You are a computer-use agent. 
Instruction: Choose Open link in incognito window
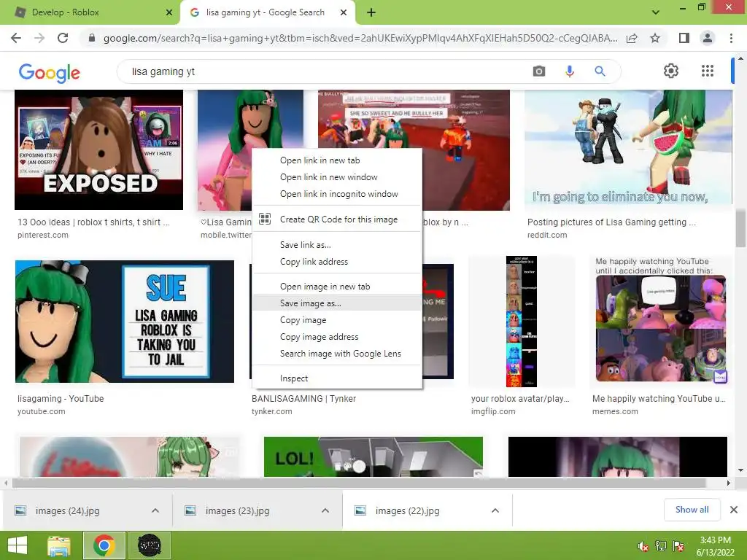337,194
